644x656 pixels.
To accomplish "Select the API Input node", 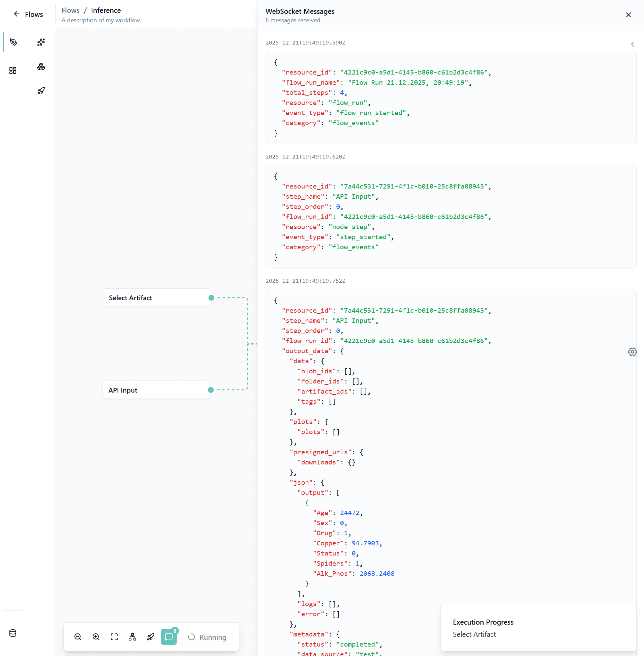I will pos(157,390).
